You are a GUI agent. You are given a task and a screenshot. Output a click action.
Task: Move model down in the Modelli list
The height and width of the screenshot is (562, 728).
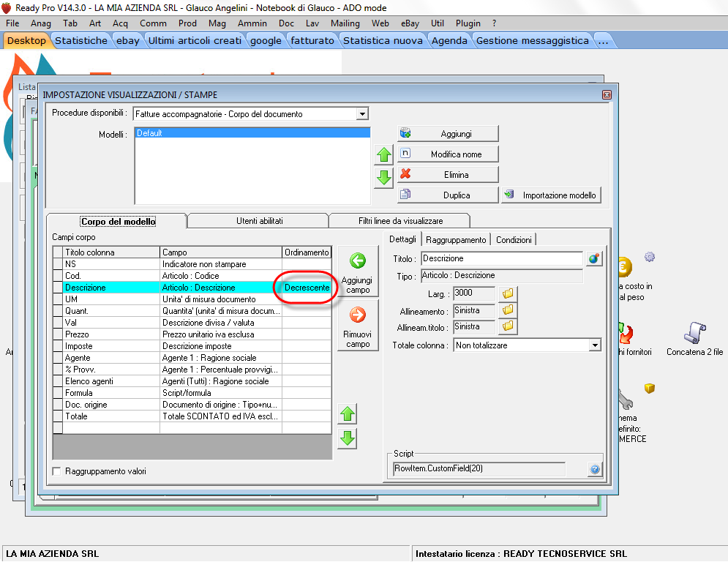point(383,178)
